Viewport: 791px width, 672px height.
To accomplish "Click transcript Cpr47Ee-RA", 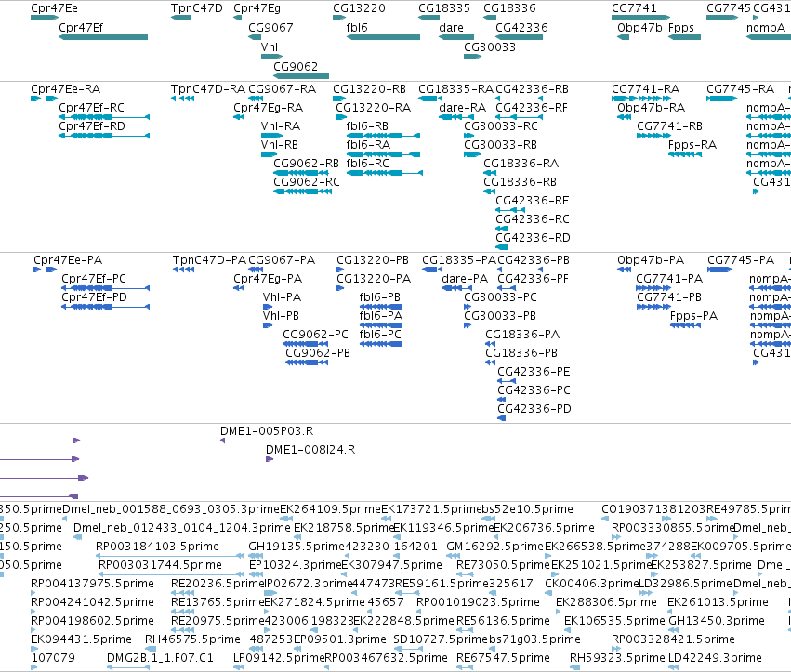I will (x=66, y=89).
